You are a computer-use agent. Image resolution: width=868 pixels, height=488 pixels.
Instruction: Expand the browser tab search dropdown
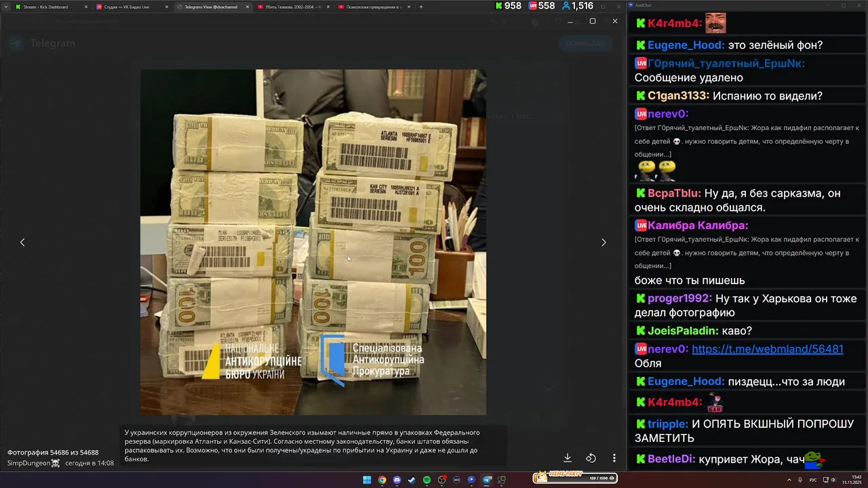pos(6,7)
